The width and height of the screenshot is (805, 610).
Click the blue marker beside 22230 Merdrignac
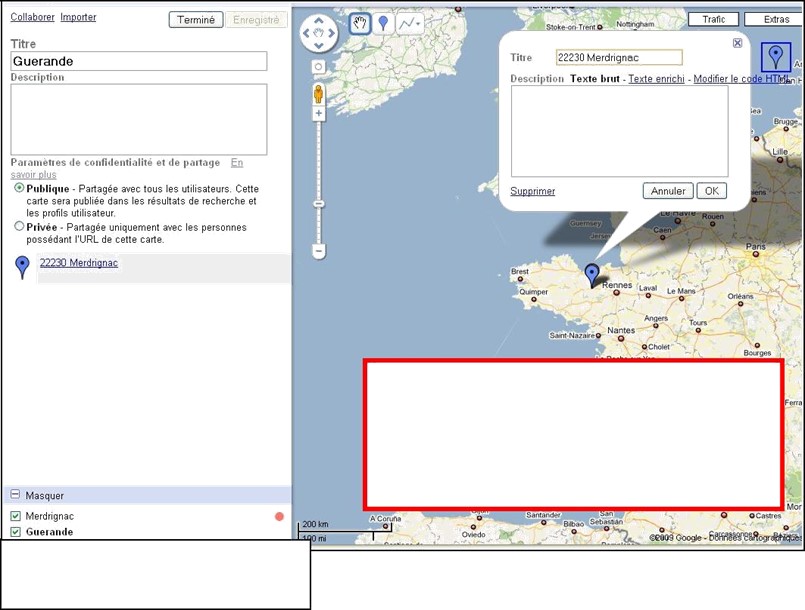(22, 268)
